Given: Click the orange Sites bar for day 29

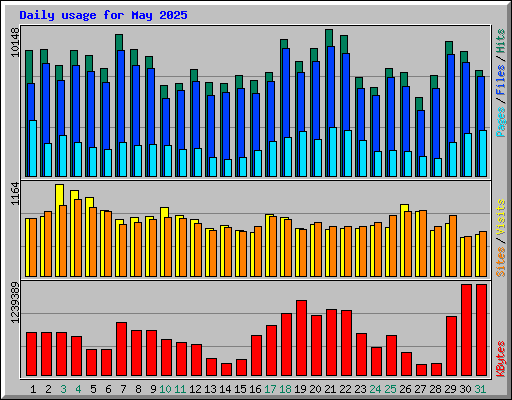Looking at the screenshot, I should (x=453, y=246).
